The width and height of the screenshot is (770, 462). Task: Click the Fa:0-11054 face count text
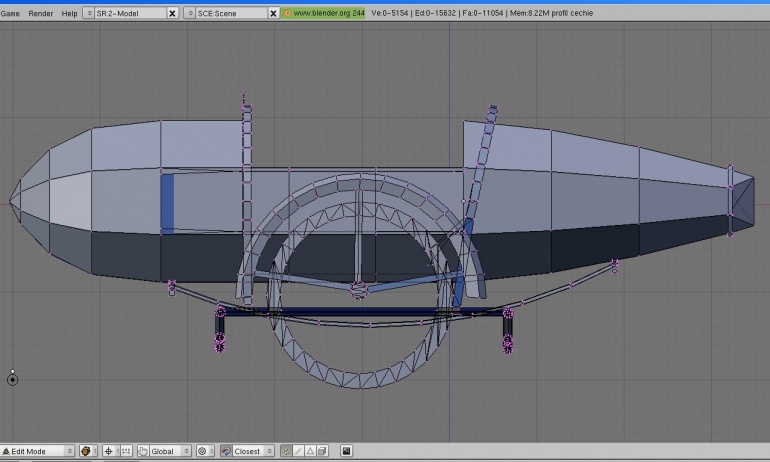coord(483,13)
